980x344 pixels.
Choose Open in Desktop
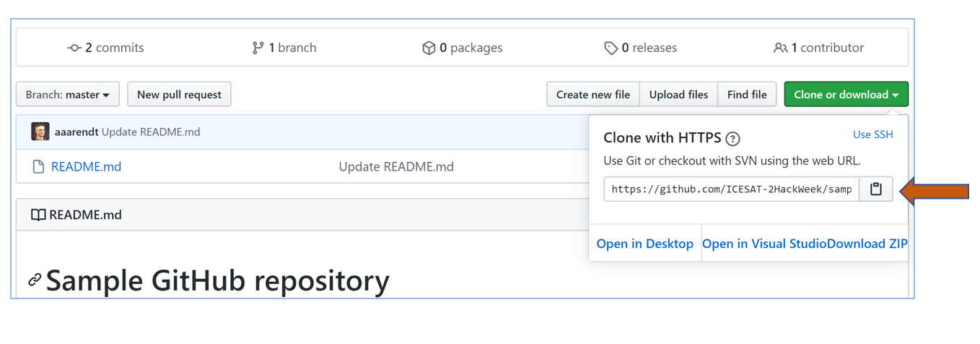[644, 244]
